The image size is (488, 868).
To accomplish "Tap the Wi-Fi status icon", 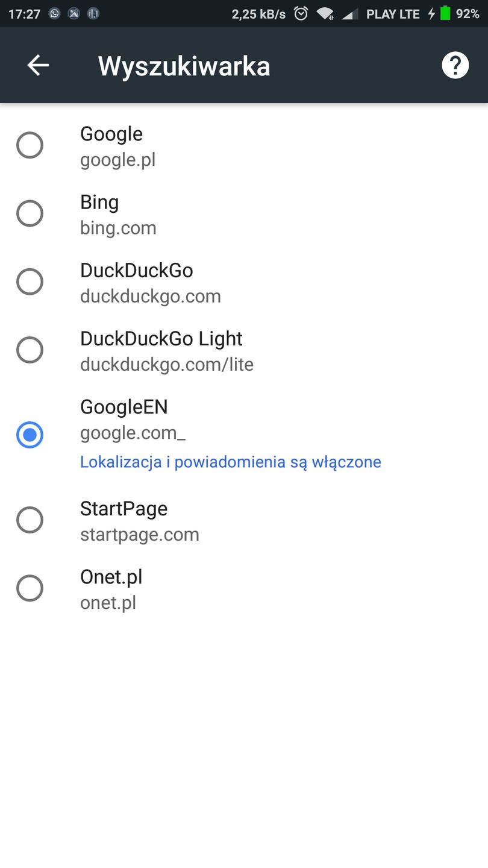I will tap(325, 13).
